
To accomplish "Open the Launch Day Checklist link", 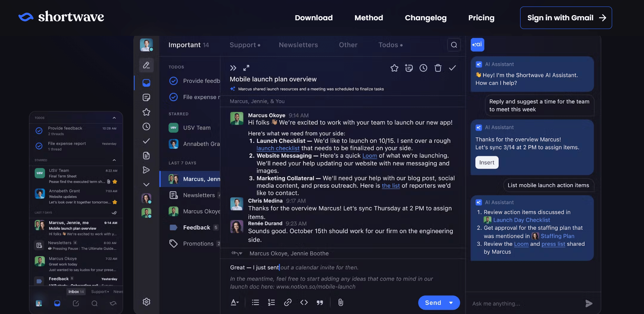I will click(x=521, y=220).
